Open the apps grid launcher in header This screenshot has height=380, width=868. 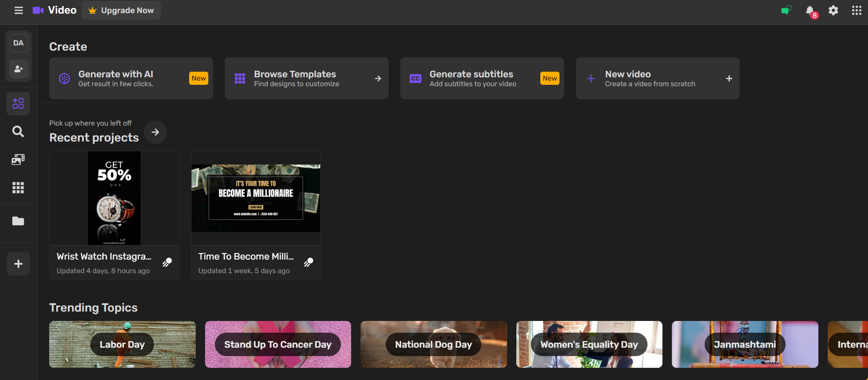coord(857,10)
